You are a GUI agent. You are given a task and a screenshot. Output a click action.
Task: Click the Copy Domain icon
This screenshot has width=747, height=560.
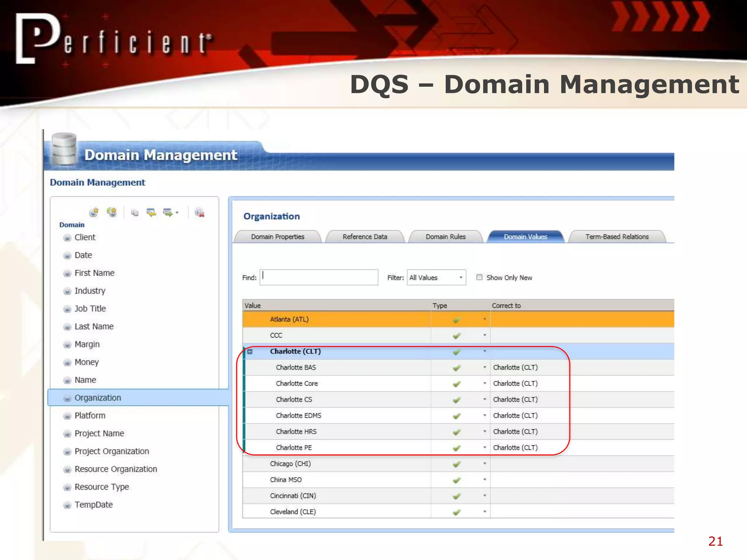click(135, 213)
